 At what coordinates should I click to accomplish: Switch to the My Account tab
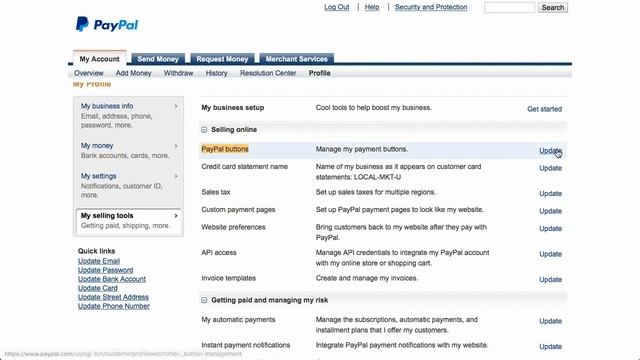tap(100, 59)
